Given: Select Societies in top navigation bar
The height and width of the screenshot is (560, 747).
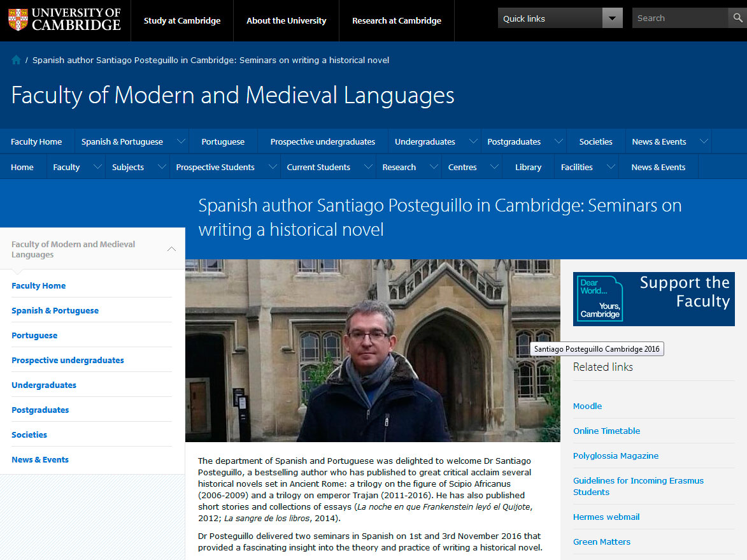Looking at the screenshot, I should pos(595,141).
